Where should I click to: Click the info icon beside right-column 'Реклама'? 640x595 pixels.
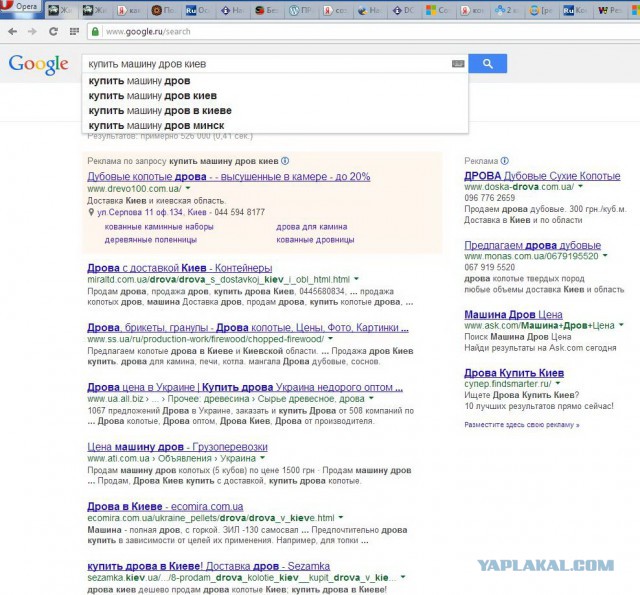505,161
